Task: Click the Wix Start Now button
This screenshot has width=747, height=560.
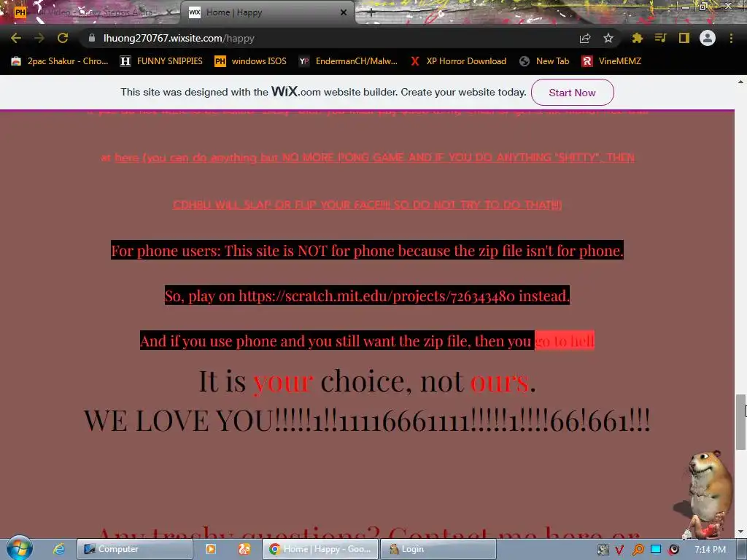Action: pyautogui.click(x=572, y=93)
